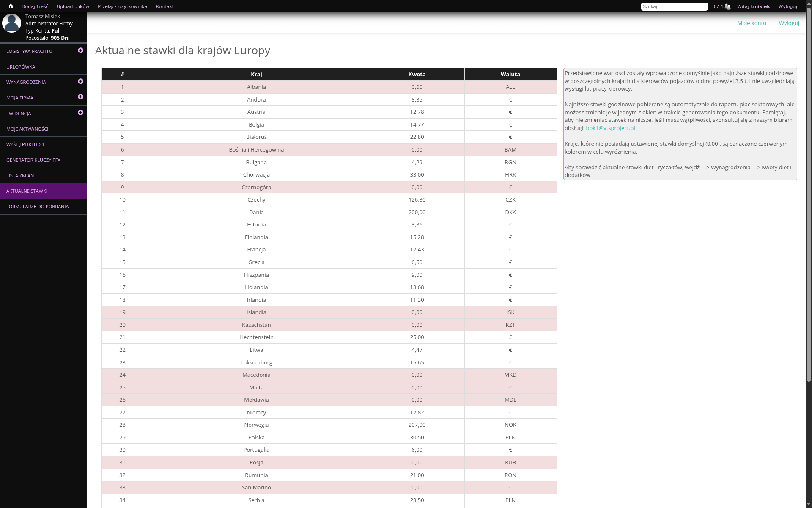Image resolution: width=812 pixels, height=508 pixels.
Task: Select Wyślij pliki DDD menu item
Action: [25, 144]
